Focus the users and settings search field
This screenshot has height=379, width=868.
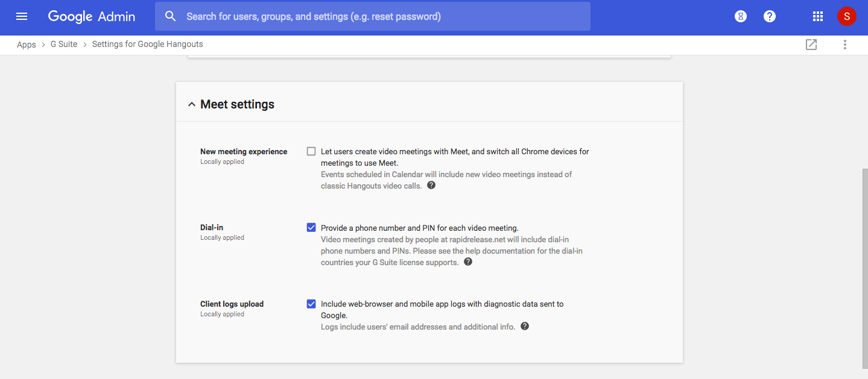(373, 16)
